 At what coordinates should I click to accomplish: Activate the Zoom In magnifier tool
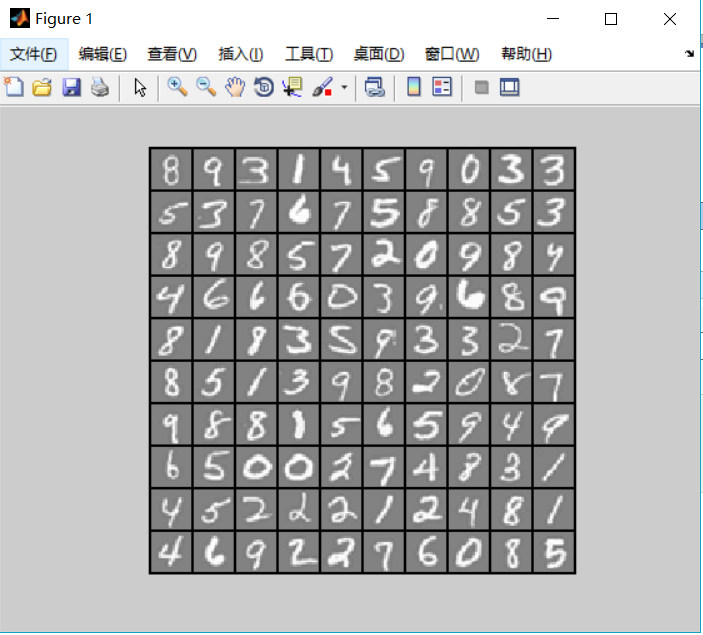[x=177, y=87]
